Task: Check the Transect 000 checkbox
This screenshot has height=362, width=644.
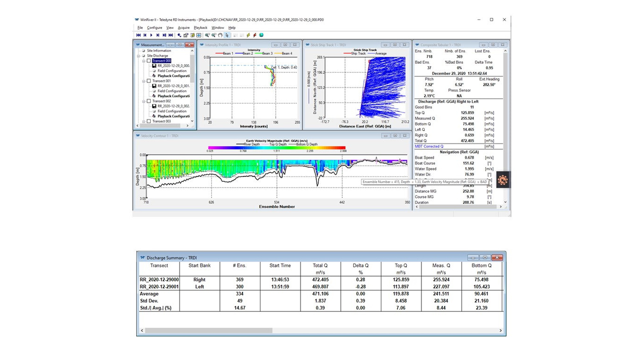Action: (x=149, y=61)
